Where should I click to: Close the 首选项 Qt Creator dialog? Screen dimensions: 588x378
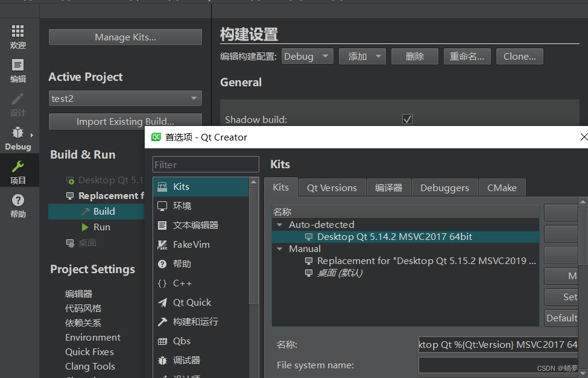click(584, 137)
